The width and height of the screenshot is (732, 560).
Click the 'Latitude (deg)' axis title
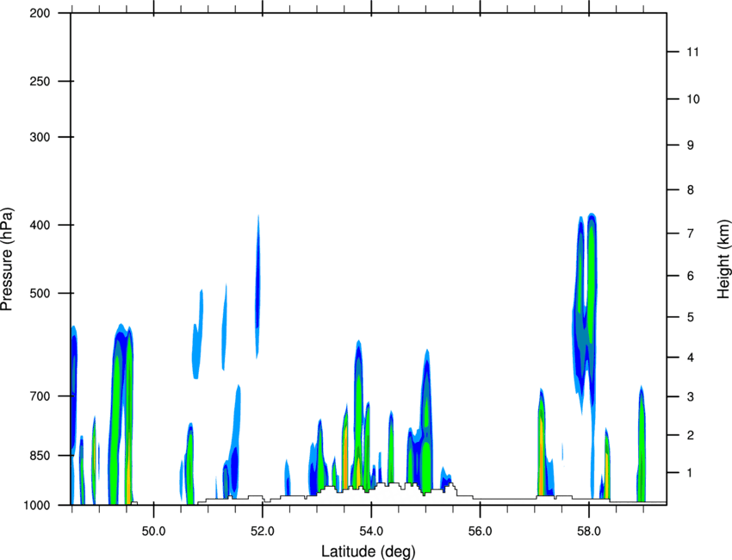coord(369,551)
